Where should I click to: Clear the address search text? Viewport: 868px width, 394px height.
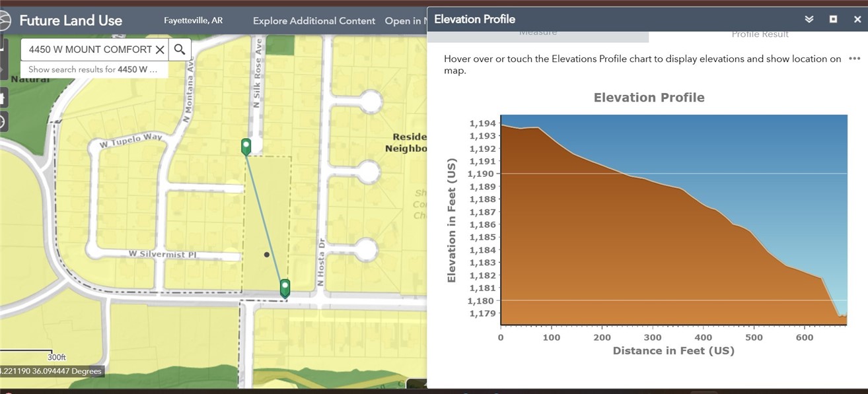[159, 49]
